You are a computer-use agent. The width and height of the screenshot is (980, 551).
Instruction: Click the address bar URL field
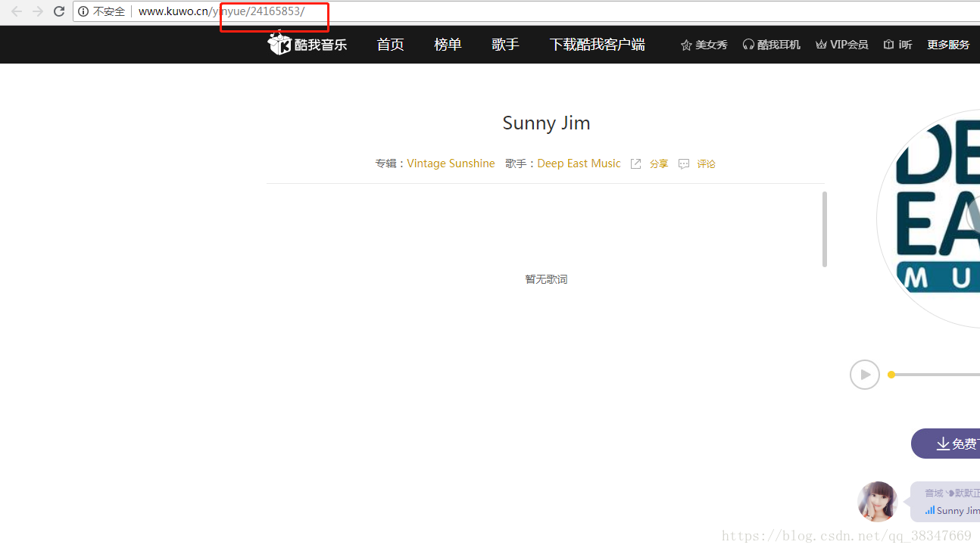click(526, 11)
